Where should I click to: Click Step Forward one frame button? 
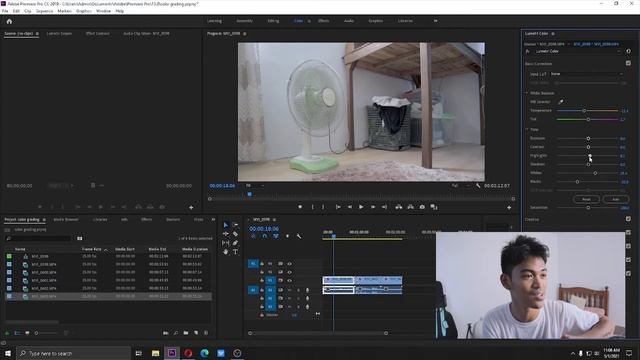click(x=373, y=207)
